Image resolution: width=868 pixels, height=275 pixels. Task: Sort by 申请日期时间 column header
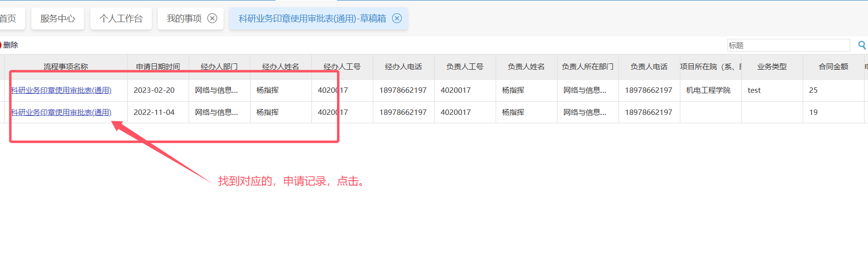click(158, 67)
